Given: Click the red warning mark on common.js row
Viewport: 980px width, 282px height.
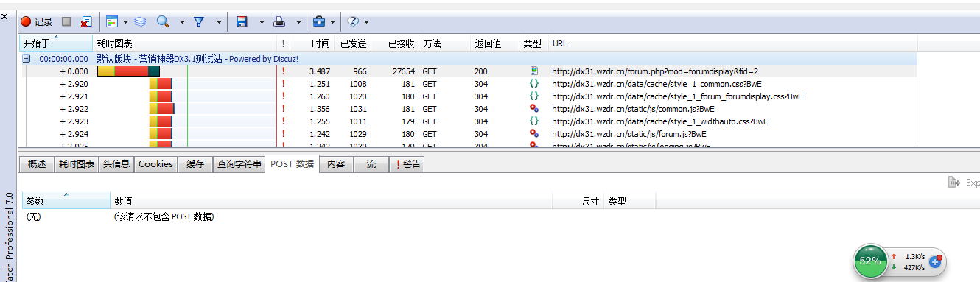Looking at the screenshot, I should (x=284, y=109).
